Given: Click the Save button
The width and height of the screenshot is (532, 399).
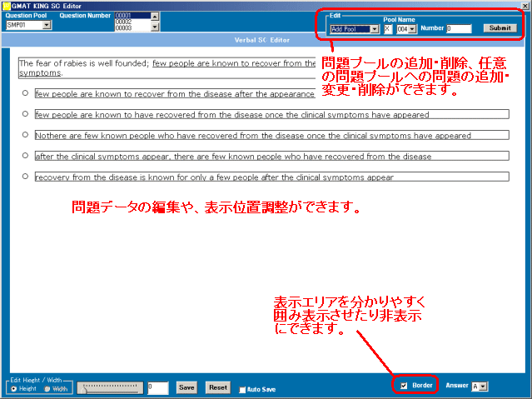Looking at the screenshot, I should (x=186, y=387).
